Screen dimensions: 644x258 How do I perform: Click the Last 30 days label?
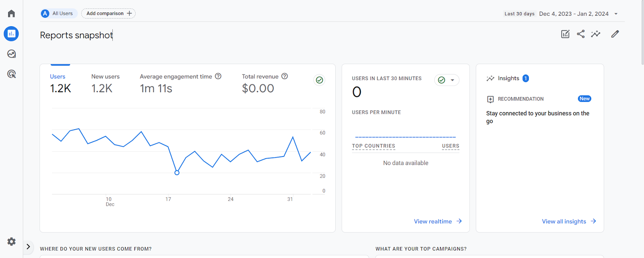(520, 14)
